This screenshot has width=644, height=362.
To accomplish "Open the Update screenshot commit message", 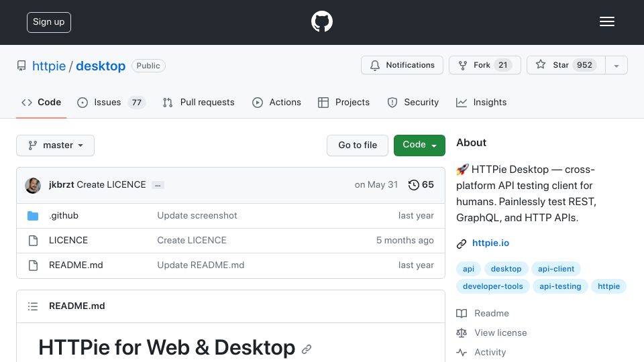I will (197, 215).
